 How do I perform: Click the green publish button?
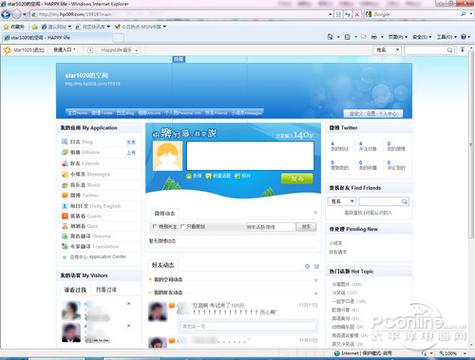click(297, 179)
